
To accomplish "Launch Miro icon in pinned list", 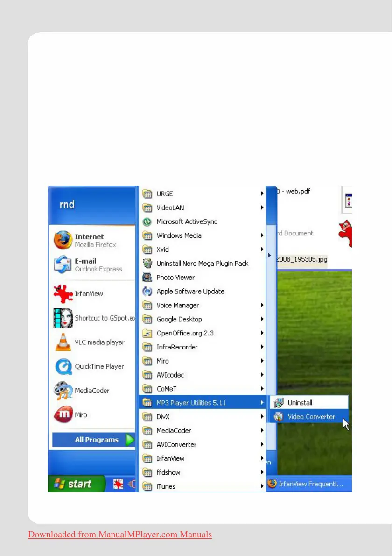I will 63,414.
